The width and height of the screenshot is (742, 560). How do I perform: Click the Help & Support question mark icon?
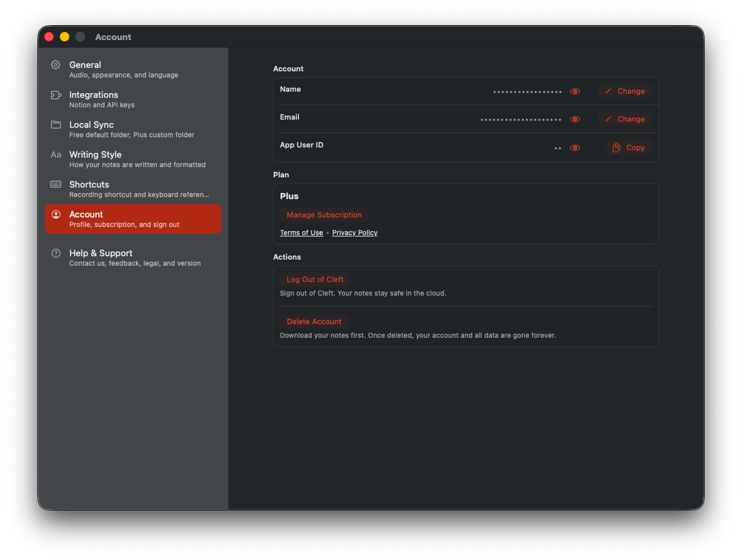pyautogui.click(x=56, y=253)
